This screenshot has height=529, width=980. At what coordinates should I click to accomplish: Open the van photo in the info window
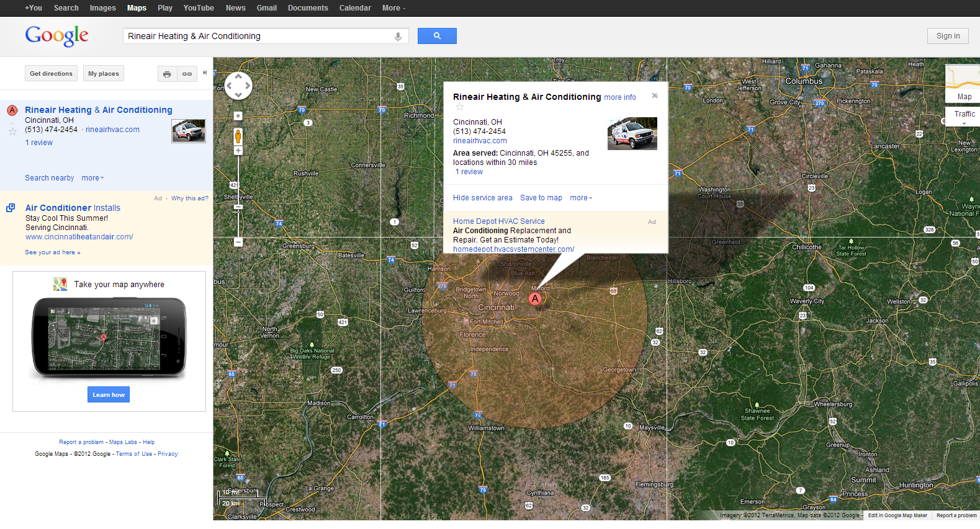point(632,134)
